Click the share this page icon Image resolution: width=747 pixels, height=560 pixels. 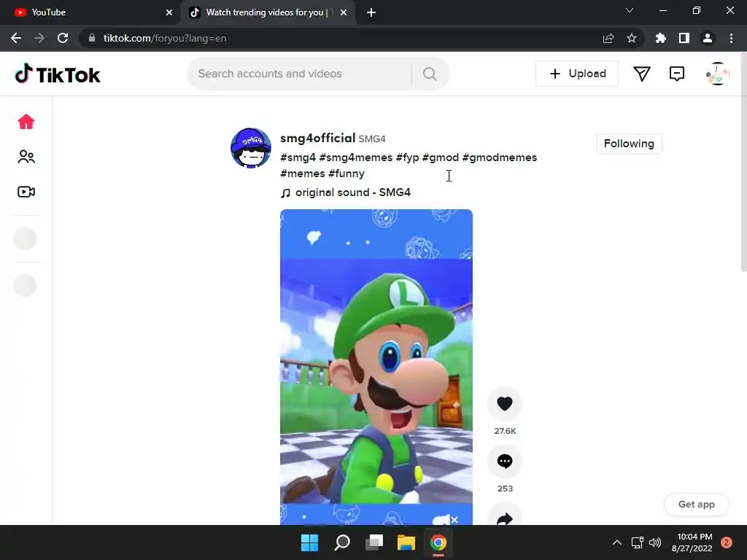tap(608, 38)
